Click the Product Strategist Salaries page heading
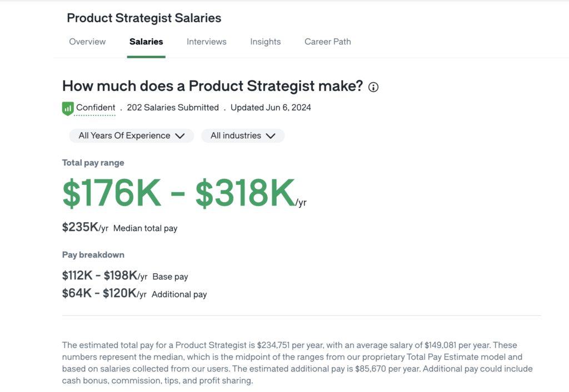Viewport: 569px width, 392px height. pyautogui.click(x=143, y=18)
